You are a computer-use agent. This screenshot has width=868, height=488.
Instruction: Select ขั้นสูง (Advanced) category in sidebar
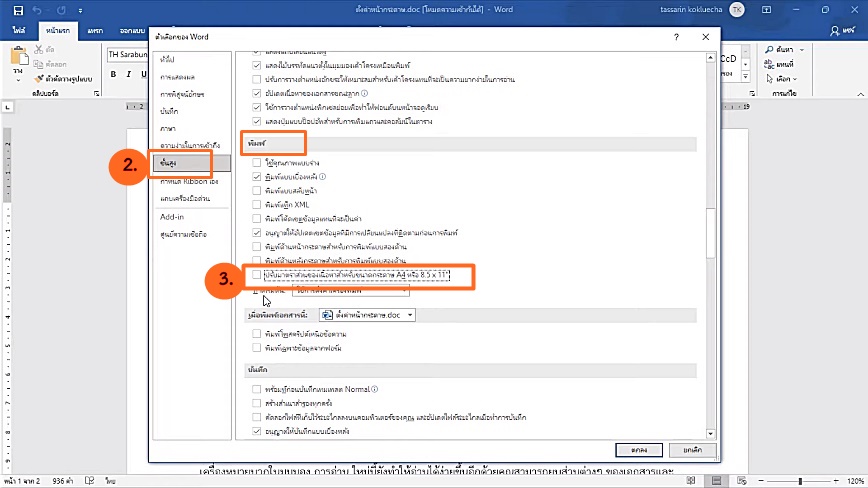[192, 163]
